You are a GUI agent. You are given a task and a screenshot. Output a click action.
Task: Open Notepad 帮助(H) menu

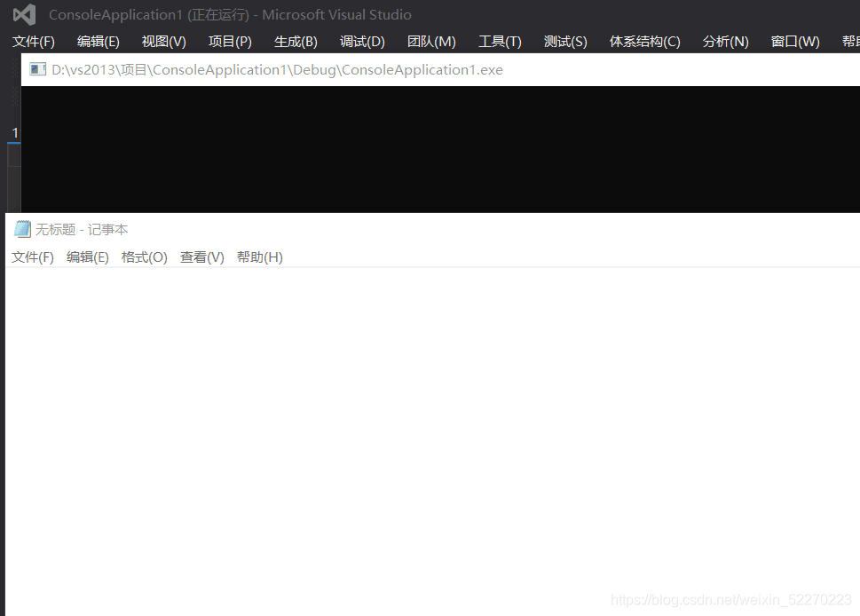coord(259,257)
